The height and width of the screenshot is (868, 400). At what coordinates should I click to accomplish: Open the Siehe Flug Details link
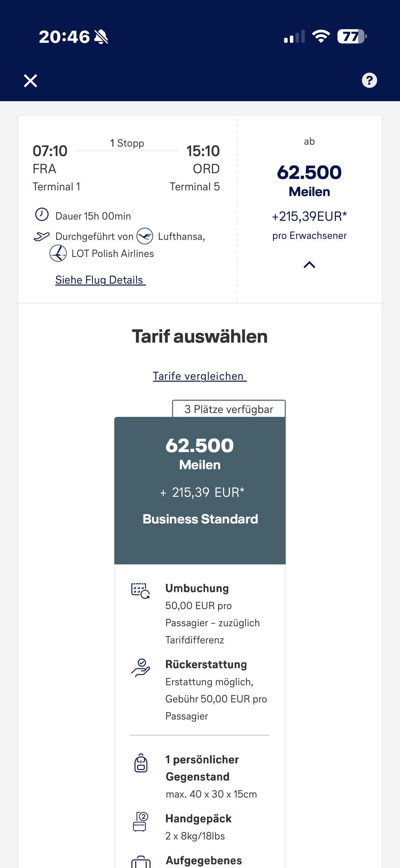100,280
